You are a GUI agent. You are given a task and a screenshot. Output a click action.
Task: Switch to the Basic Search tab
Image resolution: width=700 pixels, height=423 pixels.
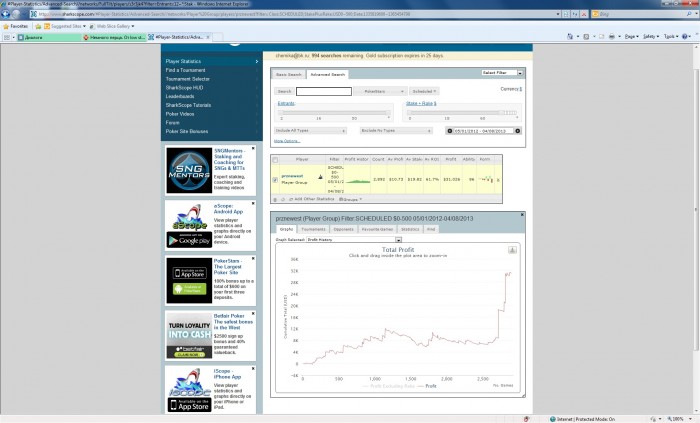[x=288, y=75]
